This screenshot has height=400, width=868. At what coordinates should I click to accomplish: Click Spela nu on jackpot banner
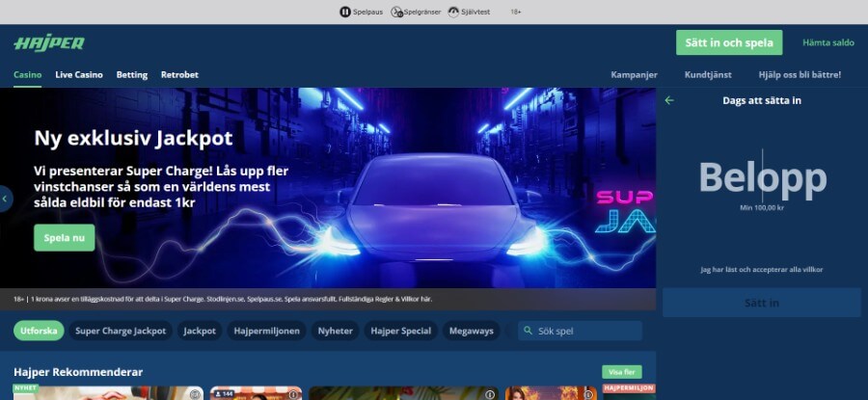point(65,238)
